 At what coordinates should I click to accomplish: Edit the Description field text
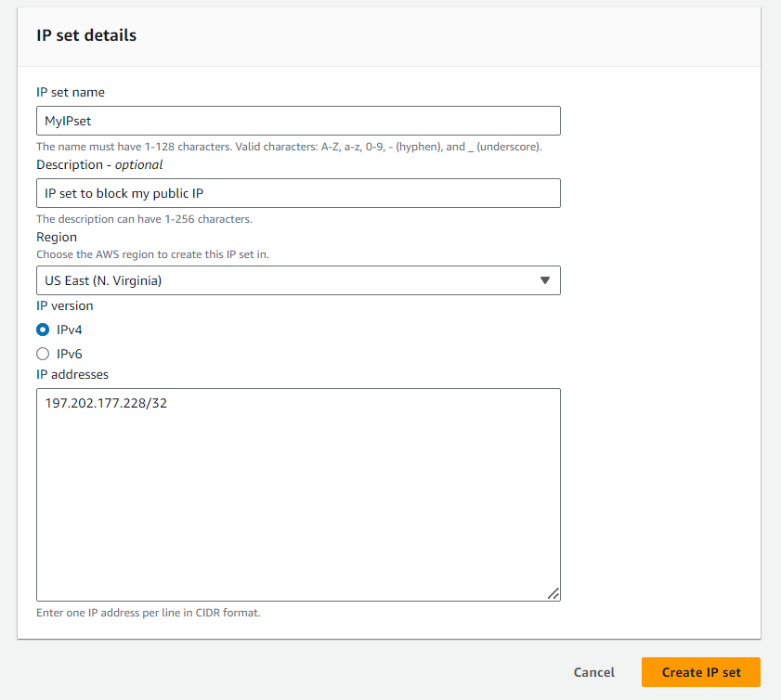[298, 193]
